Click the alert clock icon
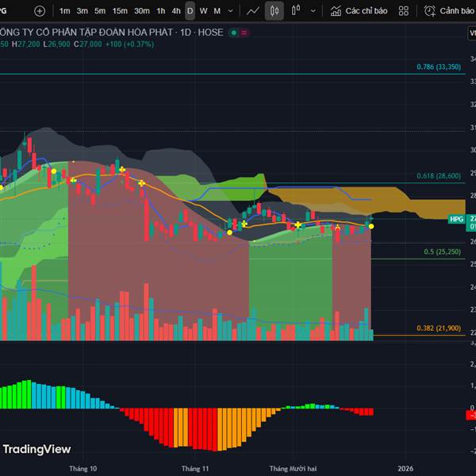The image size is (476, 476). coord(430,11)
